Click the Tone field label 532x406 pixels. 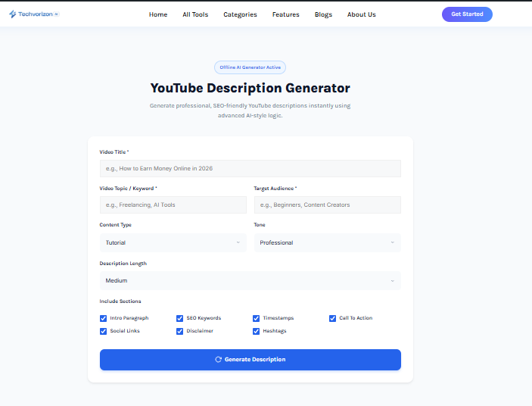[x=260, y=225]
